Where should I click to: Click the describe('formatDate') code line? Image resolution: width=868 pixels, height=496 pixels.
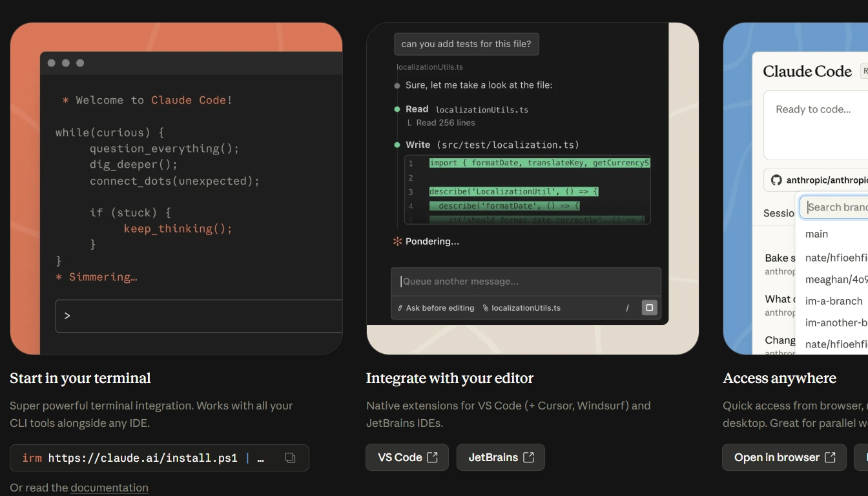pos(504,206)
